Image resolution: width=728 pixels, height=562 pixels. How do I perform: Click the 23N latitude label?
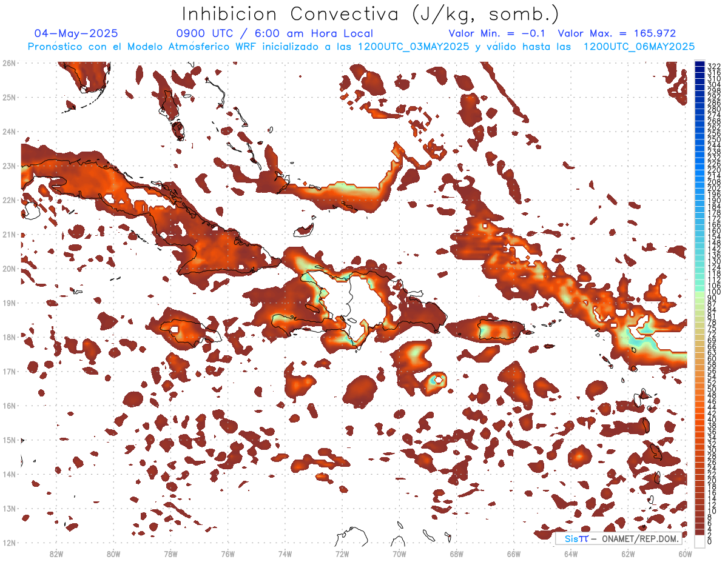(8, 166)
